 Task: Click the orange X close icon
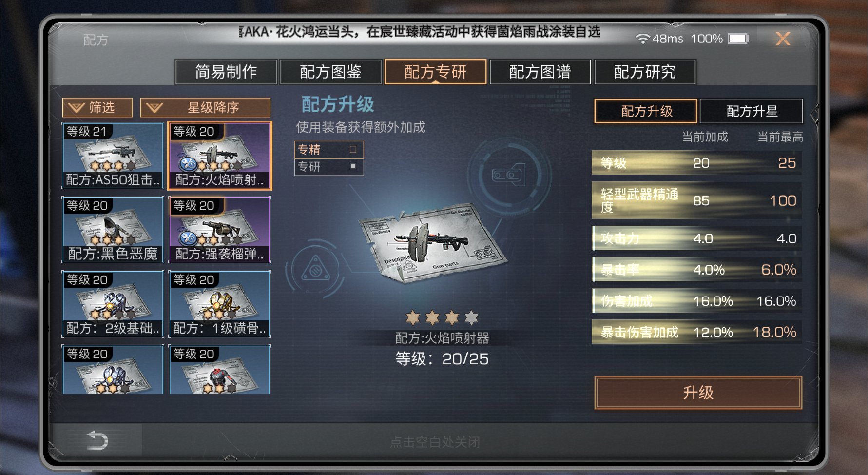click(x=783, y=39)
